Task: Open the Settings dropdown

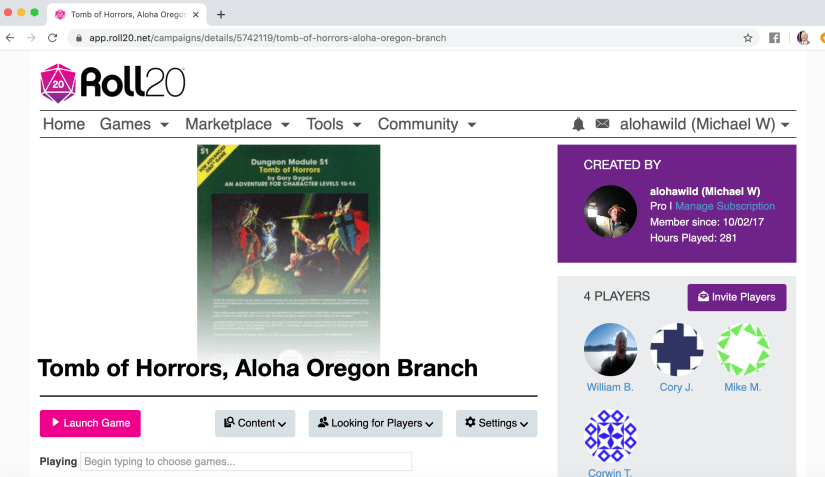Action: (x=496, y=423)
